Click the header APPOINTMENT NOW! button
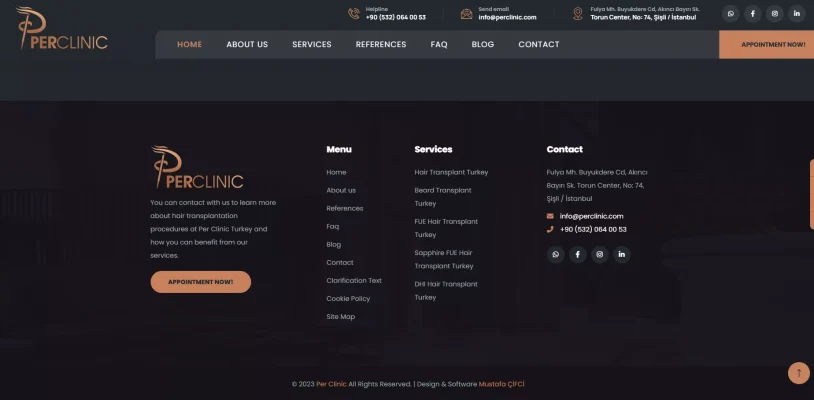The image size is (814, 400). [767, 45]
